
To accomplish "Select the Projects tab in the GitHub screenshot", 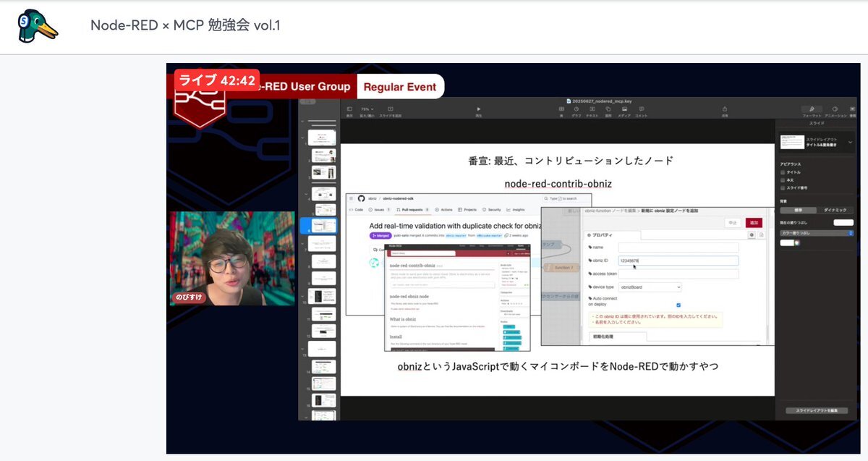I will pyautogui.click(x=467, y=210).
